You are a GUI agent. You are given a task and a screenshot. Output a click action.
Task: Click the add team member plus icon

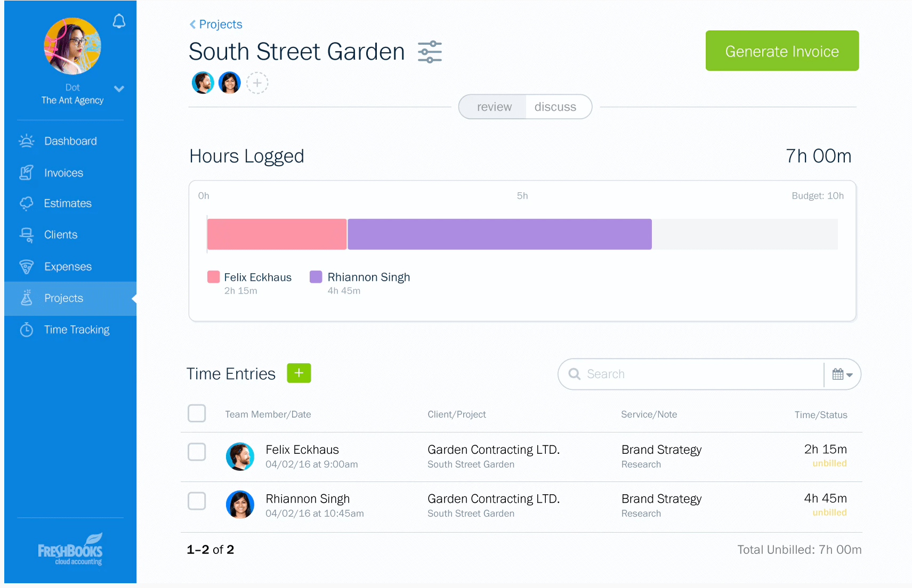[x=257, y=83]
